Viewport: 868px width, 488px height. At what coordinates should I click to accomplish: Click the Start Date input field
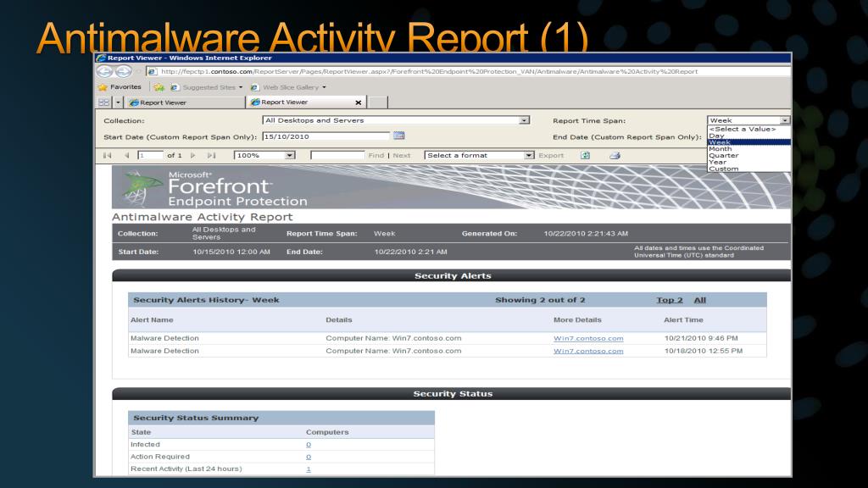(x=325, y=136)
